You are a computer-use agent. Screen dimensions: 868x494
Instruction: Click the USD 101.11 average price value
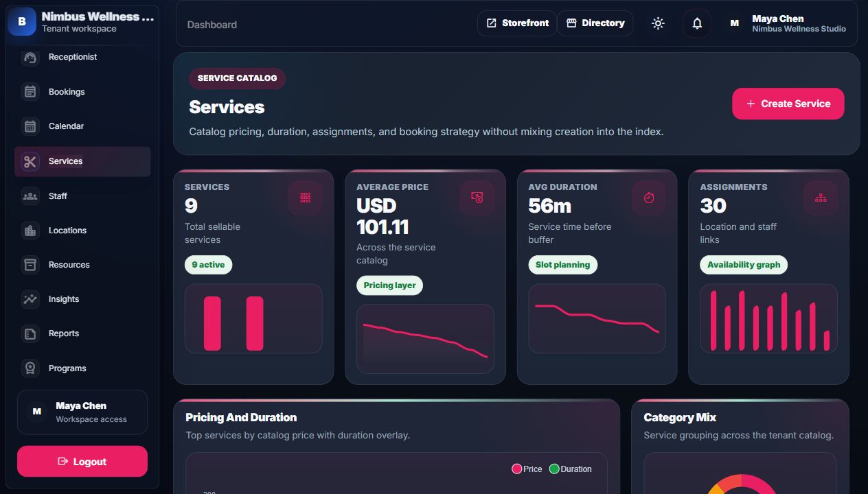pos(383,216)
